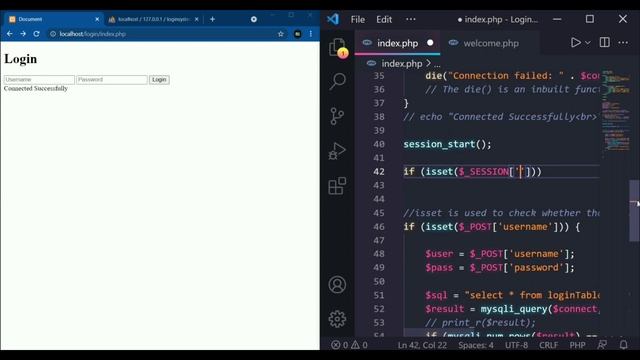Image resolution: width=640 pixels, height=360 pixels.
Task: Switch to the index.php editor tab
Action: pos(398,43)
